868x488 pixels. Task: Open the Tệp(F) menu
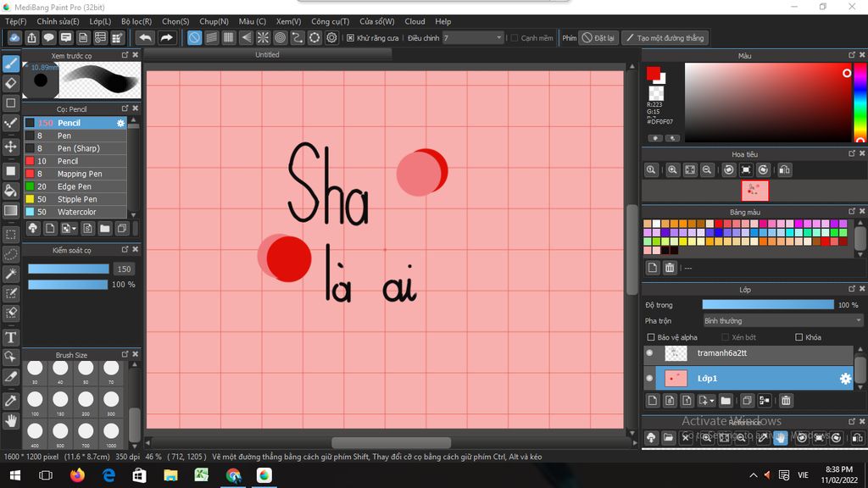[x=15, y=21]
